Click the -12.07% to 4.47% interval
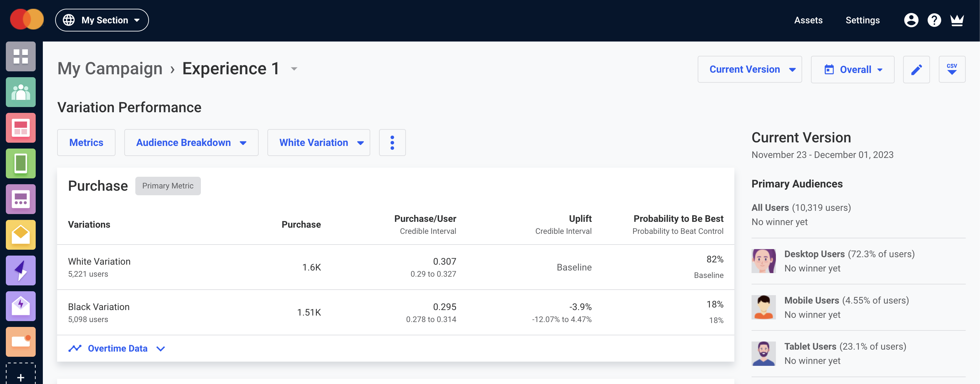Viewport: 980px width, 384px height. pyautogui.click(x=561, y=319)
